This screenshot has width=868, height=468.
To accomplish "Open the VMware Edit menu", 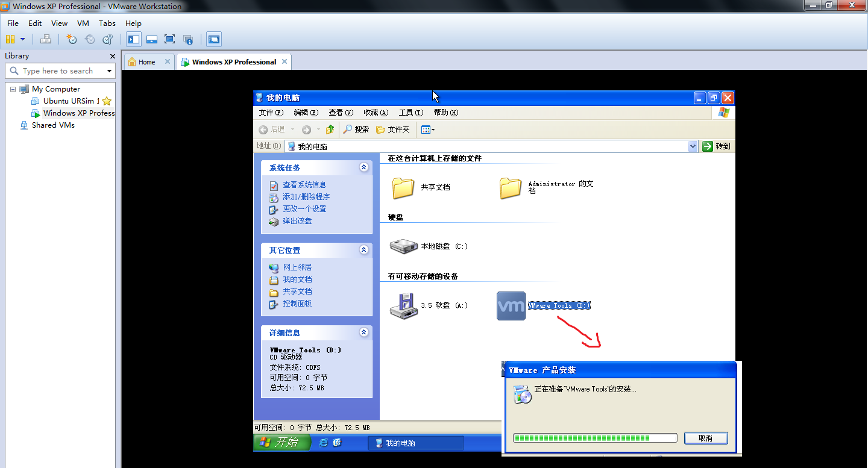I will 35,23.
